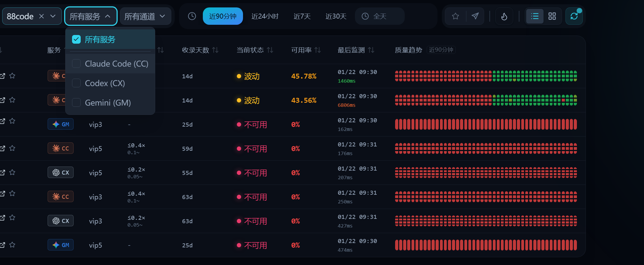644x265 pixels.
Task: Click the GM badge in vip5 row
Action: 61,245
